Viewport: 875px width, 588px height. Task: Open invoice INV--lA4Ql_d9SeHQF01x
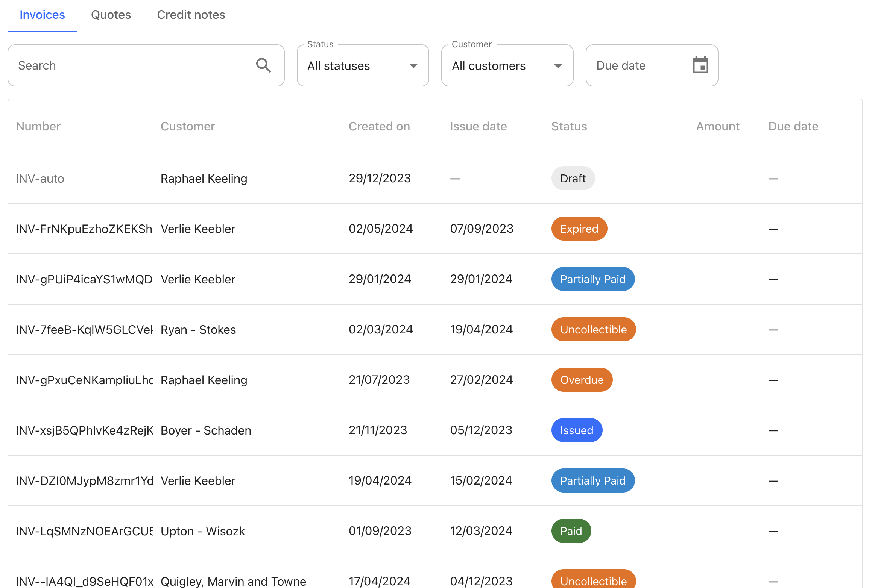click(84, 581)
